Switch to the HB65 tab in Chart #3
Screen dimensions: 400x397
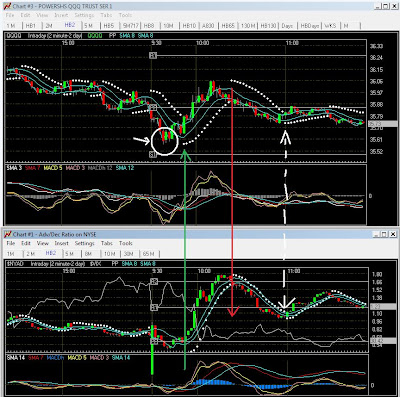(228, 26)
